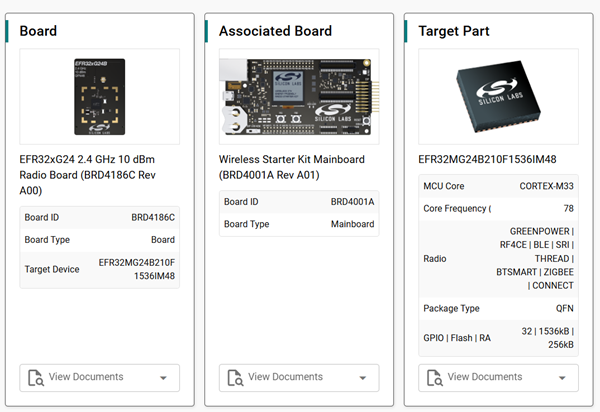Expand the Board card's View Documents arrow
This screenshot has height=412, width=600.
(163, 378)
